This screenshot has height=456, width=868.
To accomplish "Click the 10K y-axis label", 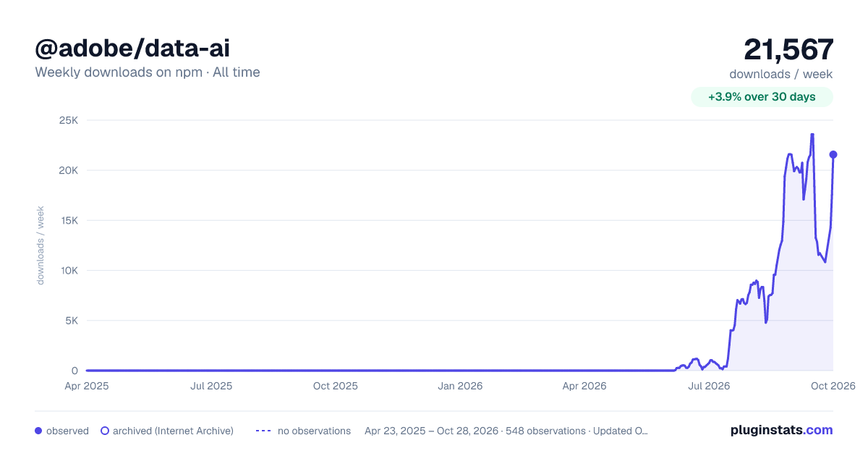I will (68, 271).
